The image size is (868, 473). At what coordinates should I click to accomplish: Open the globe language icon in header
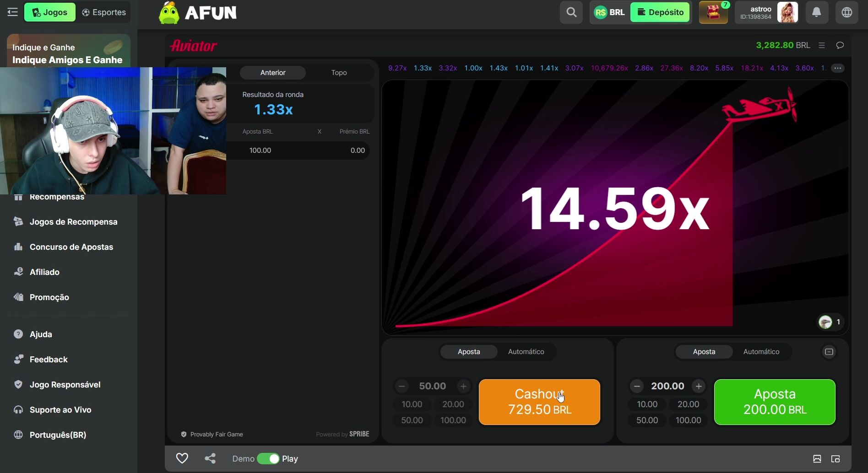tap(847, 12)
